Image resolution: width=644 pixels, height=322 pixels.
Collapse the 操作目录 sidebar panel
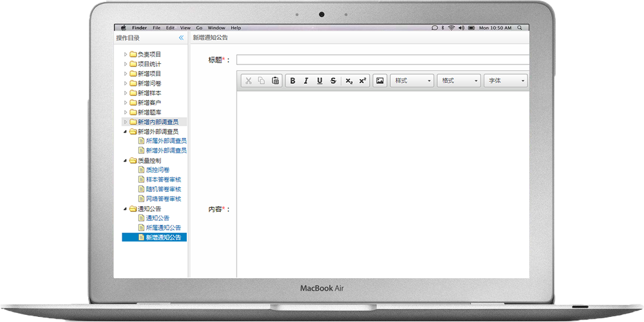(x=181, y=38)
